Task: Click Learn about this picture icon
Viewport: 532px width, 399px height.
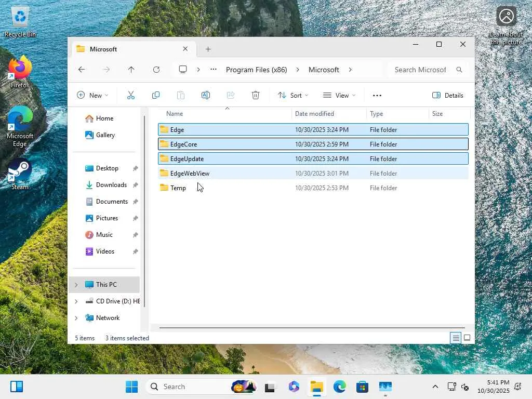Action: click(506, 26)
